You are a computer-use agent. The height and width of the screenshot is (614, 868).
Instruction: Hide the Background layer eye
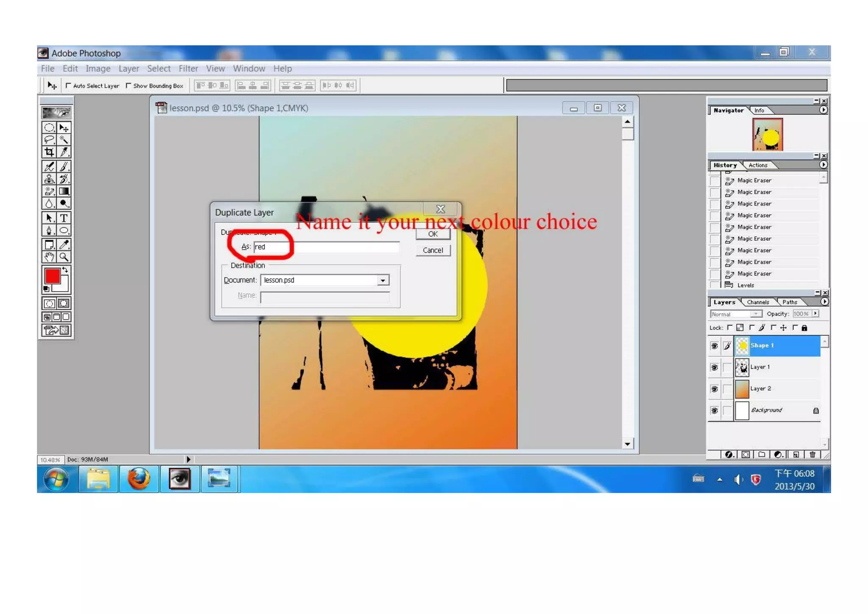[x=714, y=411]
